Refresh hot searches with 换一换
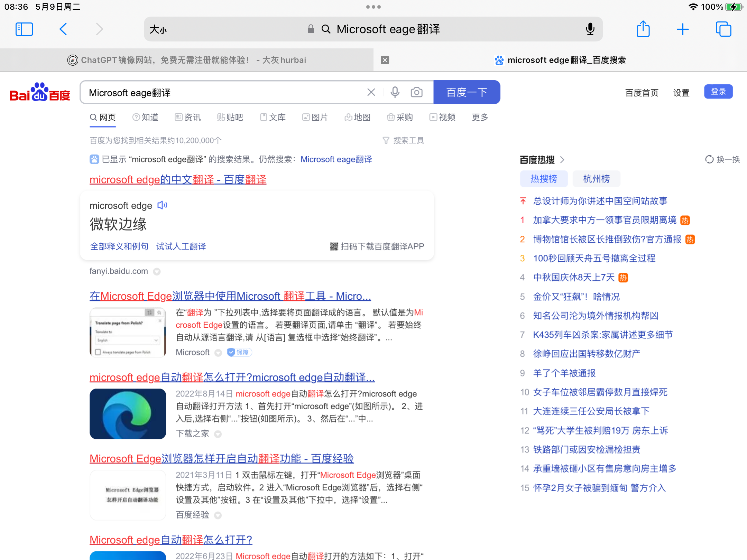The width and height of the screenshot is (747, 560). pos(722,159)
